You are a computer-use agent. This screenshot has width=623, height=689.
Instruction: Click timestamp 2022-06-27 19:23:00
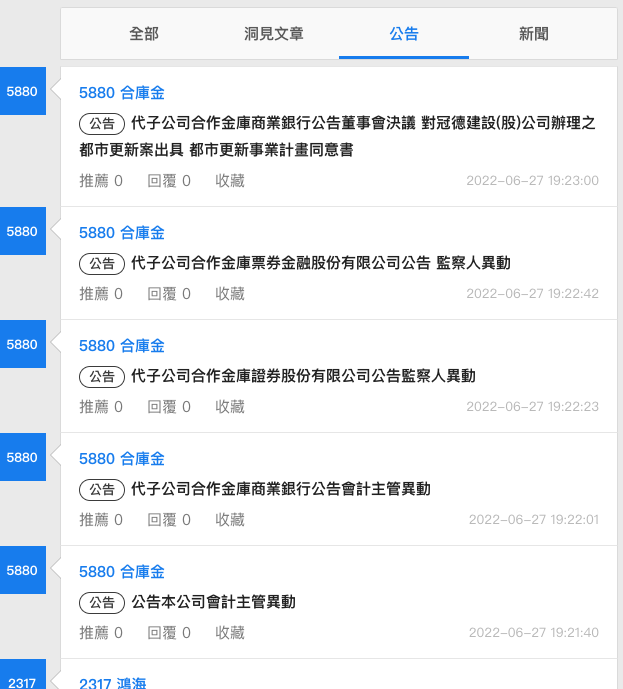(x=532, y=181)
